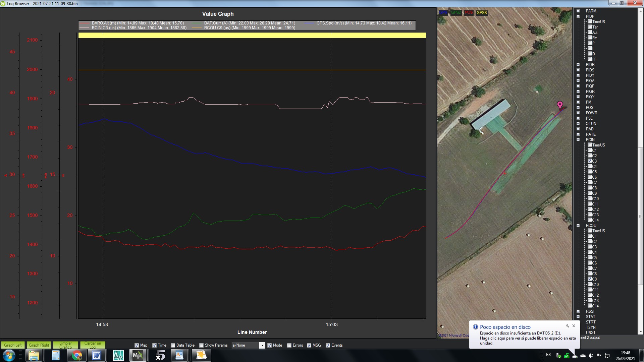Expand the POWR tree node
Screen dimensions: 644x362
(x=578, y=113)
